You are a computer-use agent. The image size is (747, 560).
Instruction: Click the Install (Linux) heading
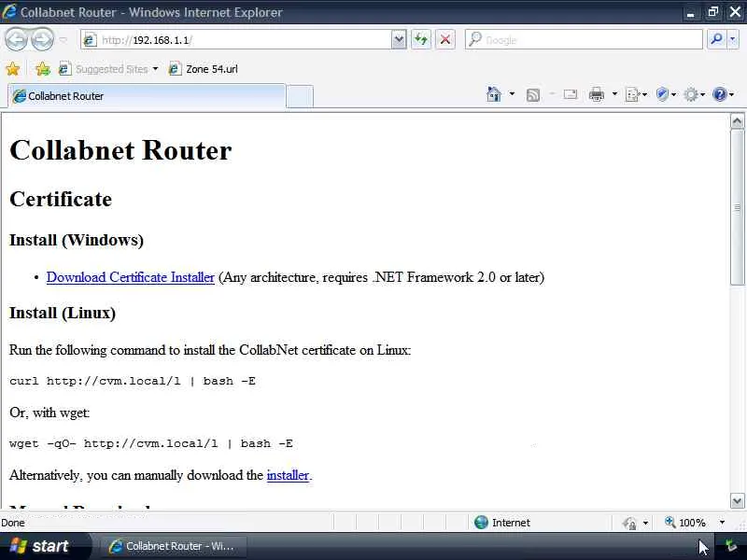click(63, 313)
